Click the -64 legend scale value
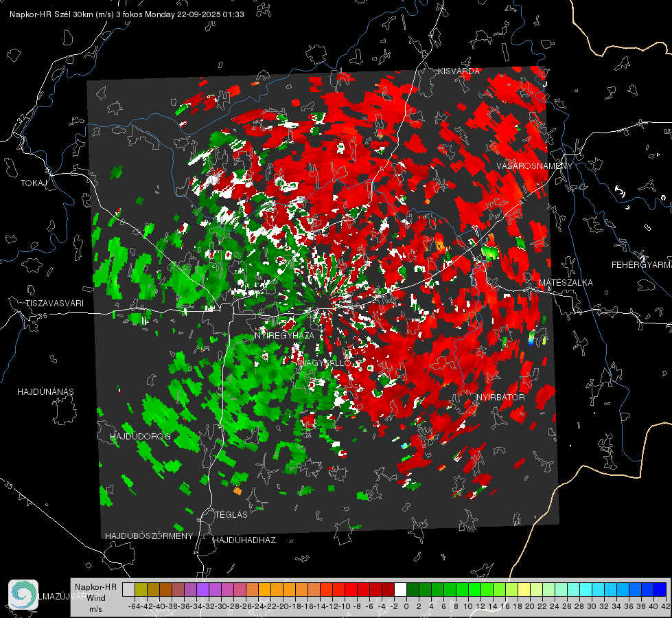672x618 pixels. pos(134,606)
